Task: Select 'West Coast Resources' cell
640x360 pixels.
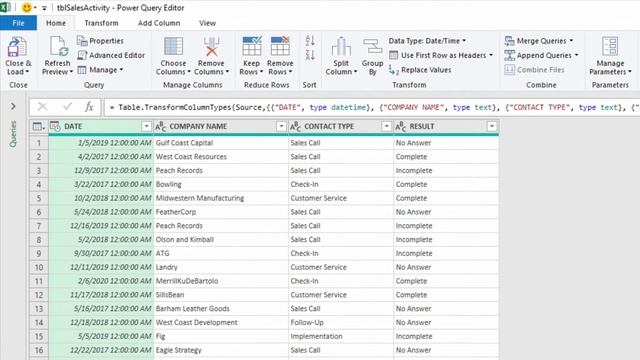Action: pos(221,157)
